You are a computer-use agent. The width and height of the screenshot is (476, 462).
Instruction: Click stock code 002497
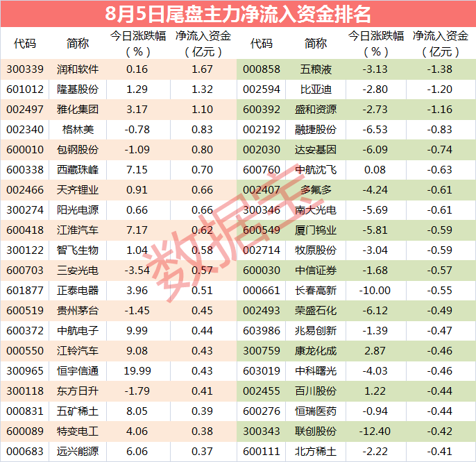coord(25,110)
